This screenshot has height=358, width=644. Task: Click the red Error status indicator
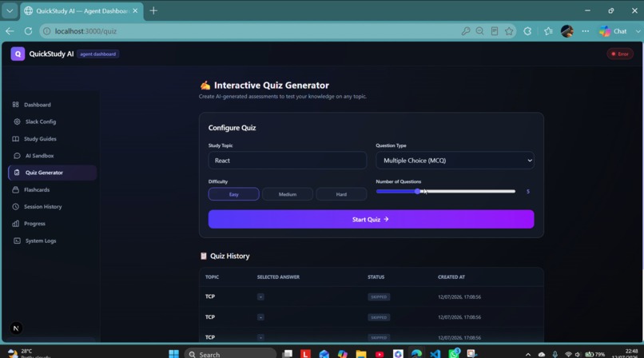[620, 54]
